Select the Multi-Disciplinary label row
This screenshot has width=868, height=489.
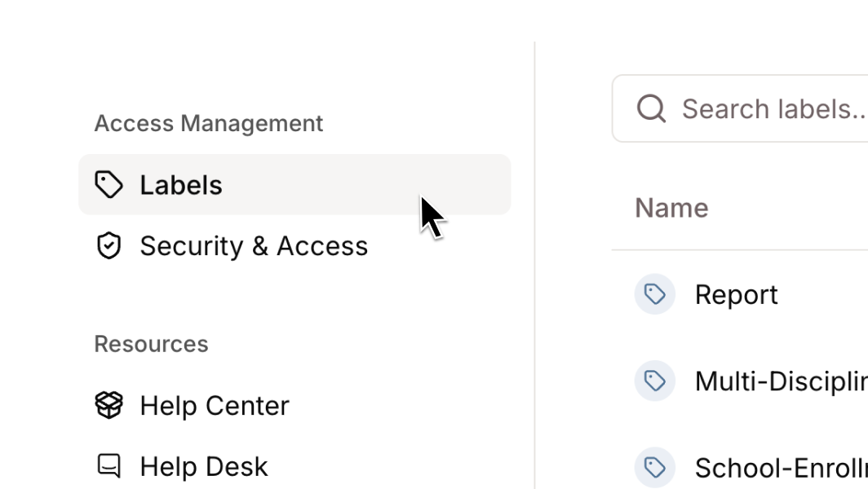tap(740, 381)
